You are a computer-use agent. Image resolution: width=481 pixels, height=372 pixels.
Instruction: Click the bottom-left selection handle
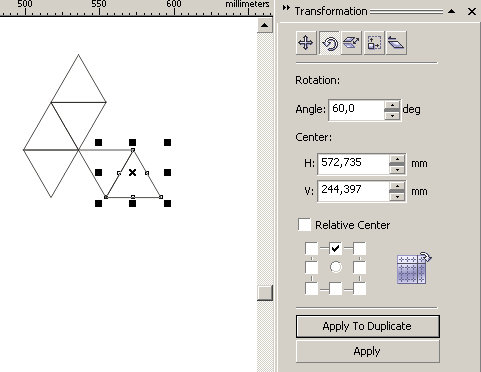pos(98,203)
